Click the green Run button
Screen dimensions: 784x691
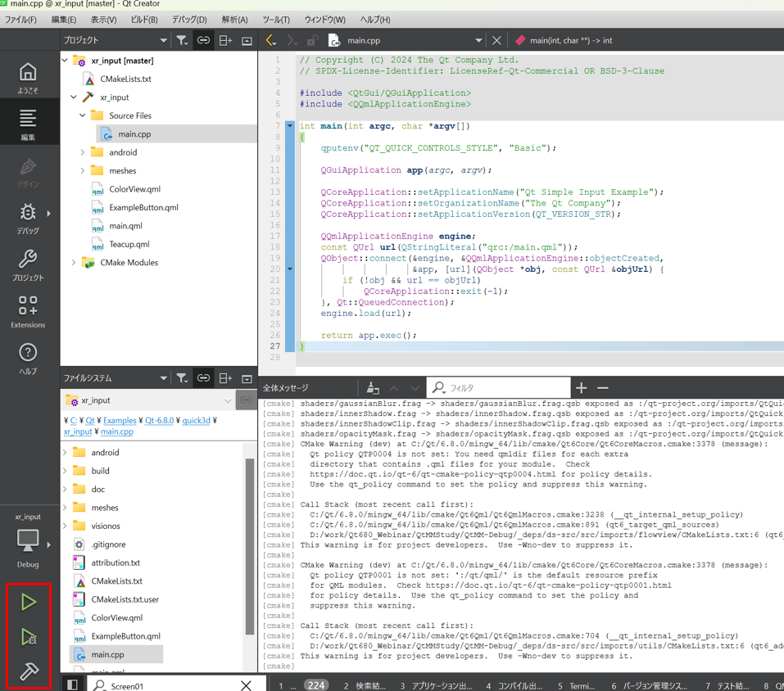29,602
